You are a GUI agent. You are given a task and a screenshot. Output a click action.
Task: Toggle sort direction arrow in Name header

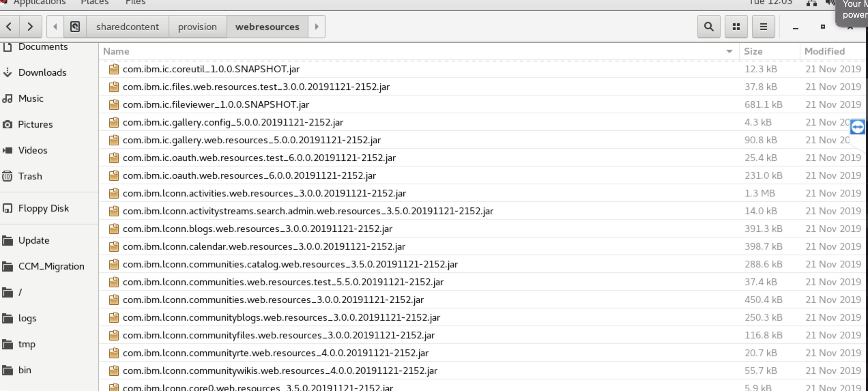pos(729,52)
